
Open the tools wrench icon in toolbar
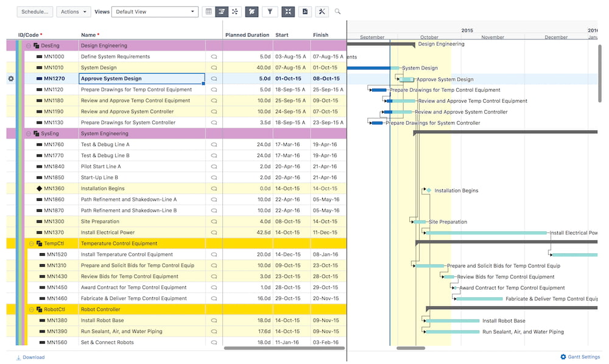[322, 12]
